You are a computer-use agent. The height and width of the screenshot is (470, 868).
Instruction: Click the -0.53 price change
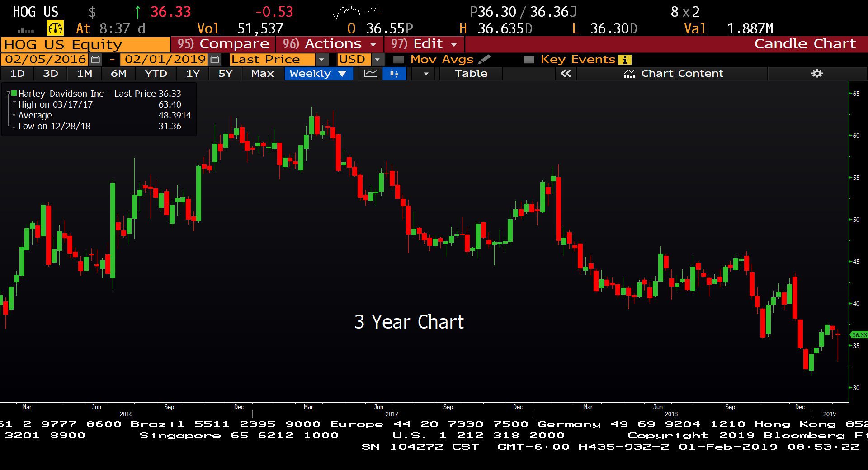[x=274, y=12]
